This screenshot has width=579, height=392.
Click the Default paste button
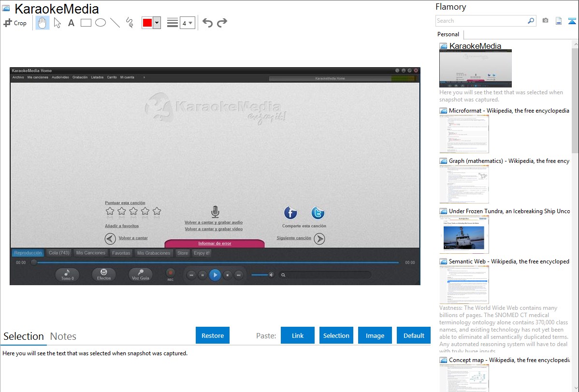pyautogui.click(x=414, y=335)
